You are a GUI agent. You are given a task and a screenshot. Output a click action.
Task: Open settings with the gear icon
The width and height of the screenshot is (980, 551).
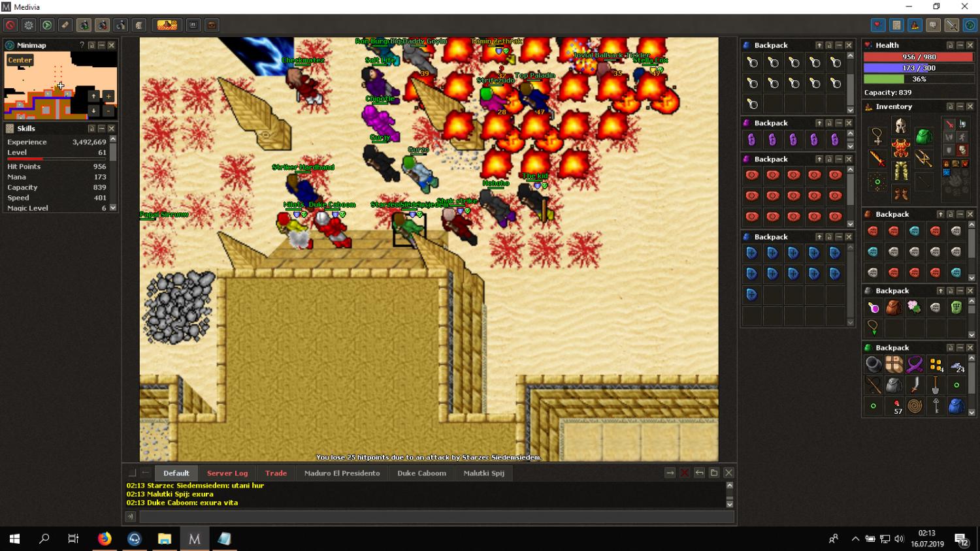pos(29,25)
